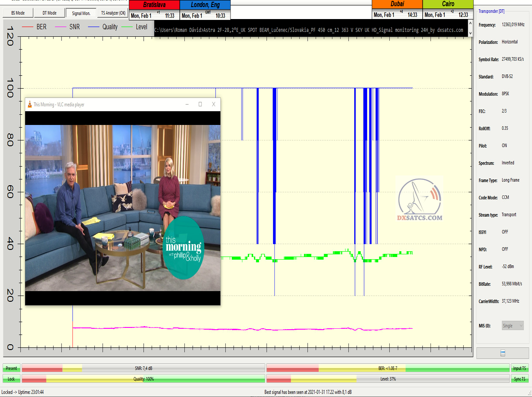Click the red BER legend line
The image size is (532, 397).
(x=27, y=27)
